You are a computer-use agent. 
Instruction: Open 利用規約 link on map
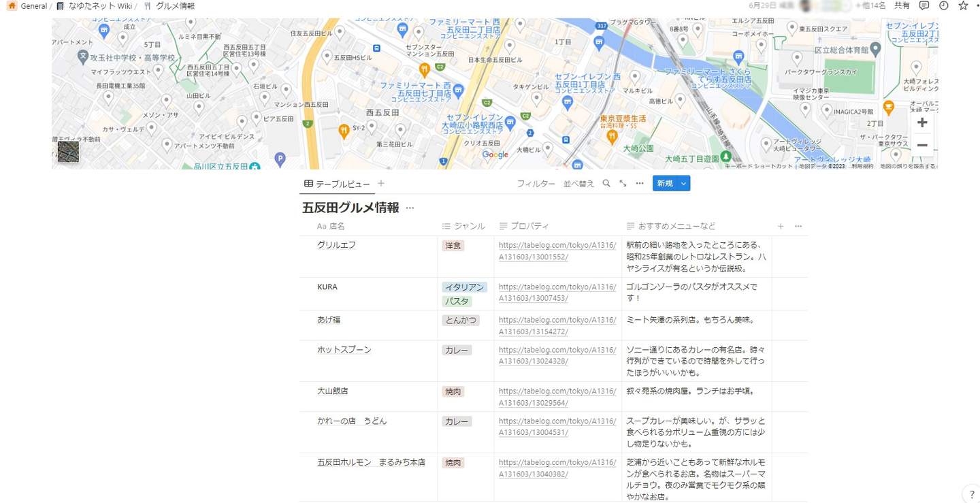[x=863, y=166]
